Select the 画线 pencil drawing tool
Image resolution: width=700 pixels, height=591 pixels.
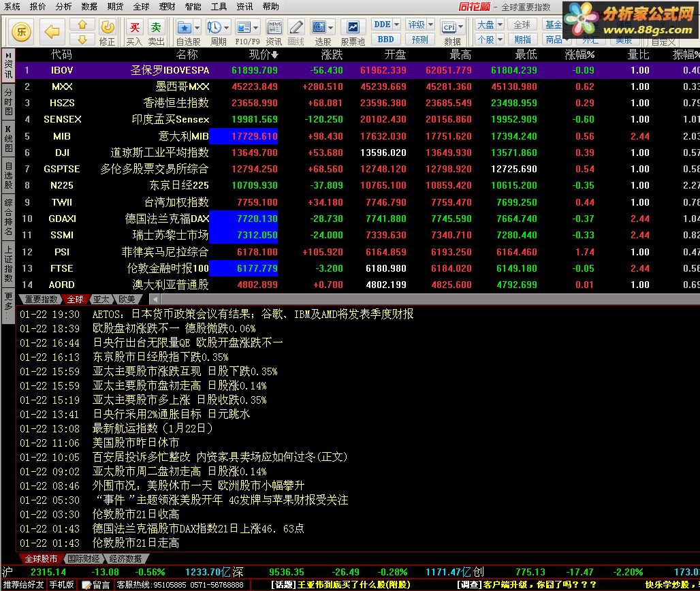[296, 28]
